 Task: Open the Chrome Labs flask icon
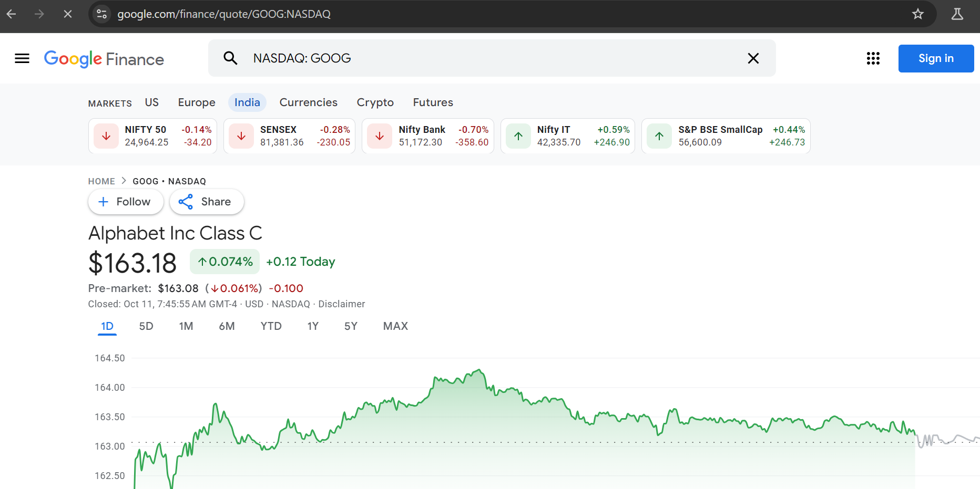click(957, 14)
